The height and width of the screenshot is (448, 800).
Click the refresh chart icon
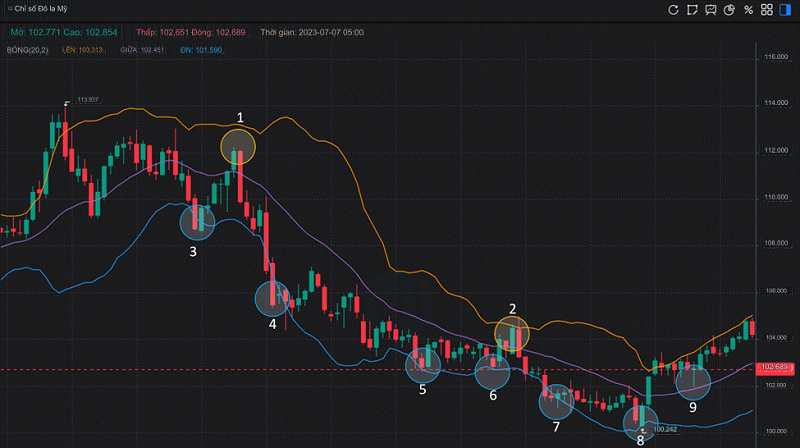click(674, 10)
